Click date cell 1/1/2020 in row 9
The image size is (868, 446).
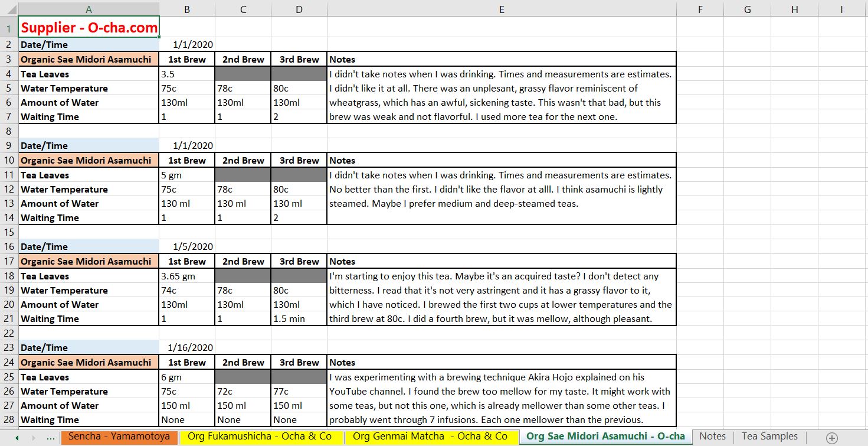[187, 145]
